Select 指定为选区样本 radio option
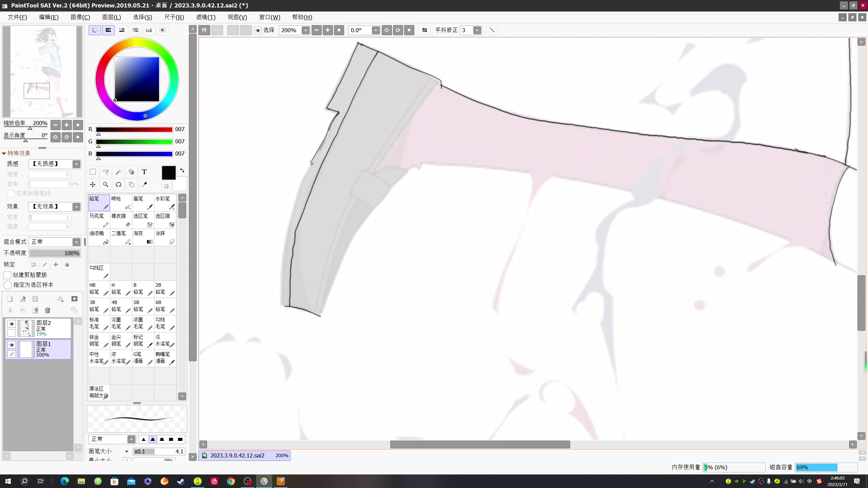Viewport: 868px width, 488px height. (x=7, y=285)
